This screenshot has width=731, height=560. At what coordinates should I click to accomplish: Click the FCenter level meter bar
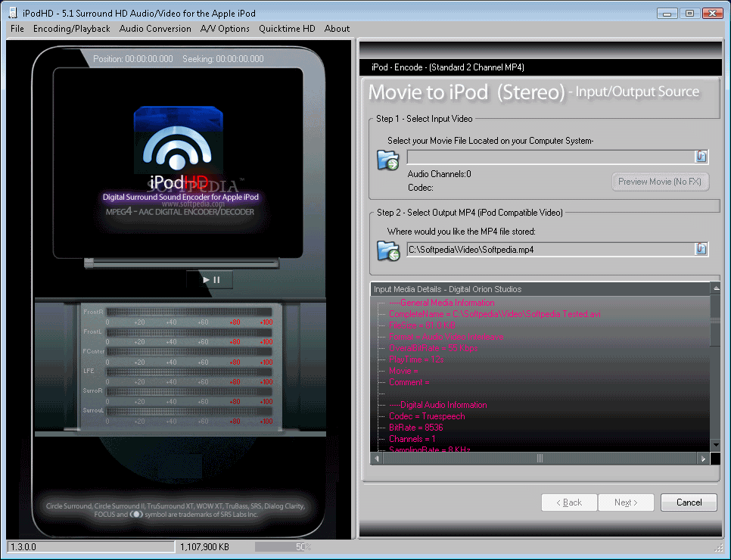click(189, 352)
